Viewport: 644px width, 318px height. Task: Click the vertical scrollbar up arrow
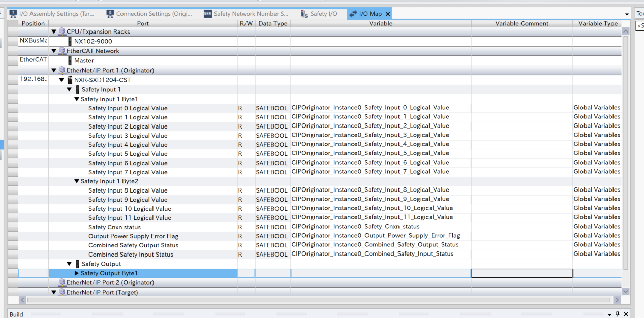(x=626, y=31)
